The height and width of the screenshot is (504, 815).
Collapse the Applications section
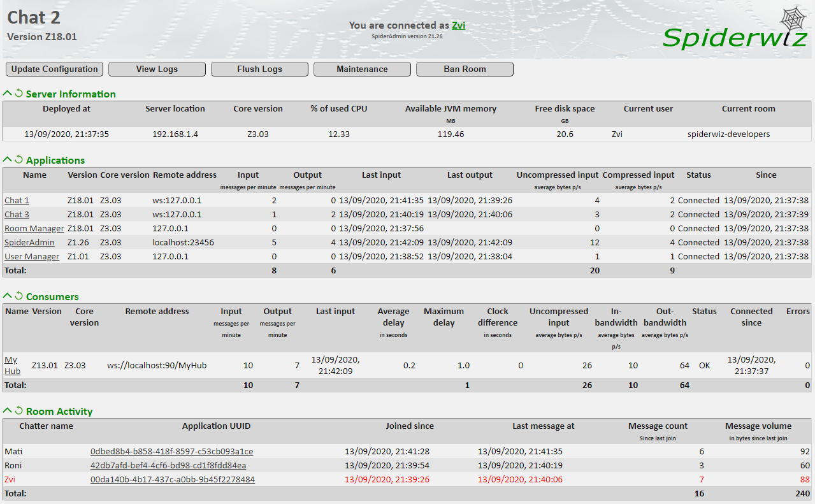tap(6, 160)
